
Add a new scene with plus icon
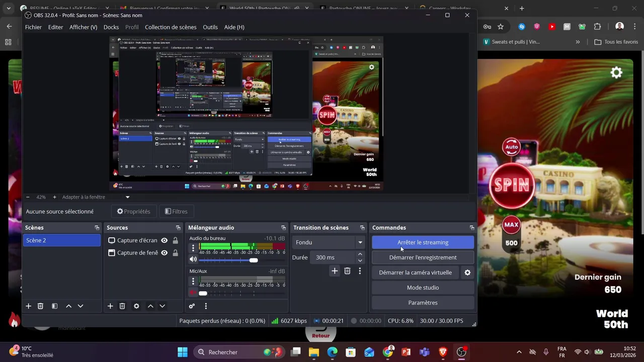coord(29,306)
